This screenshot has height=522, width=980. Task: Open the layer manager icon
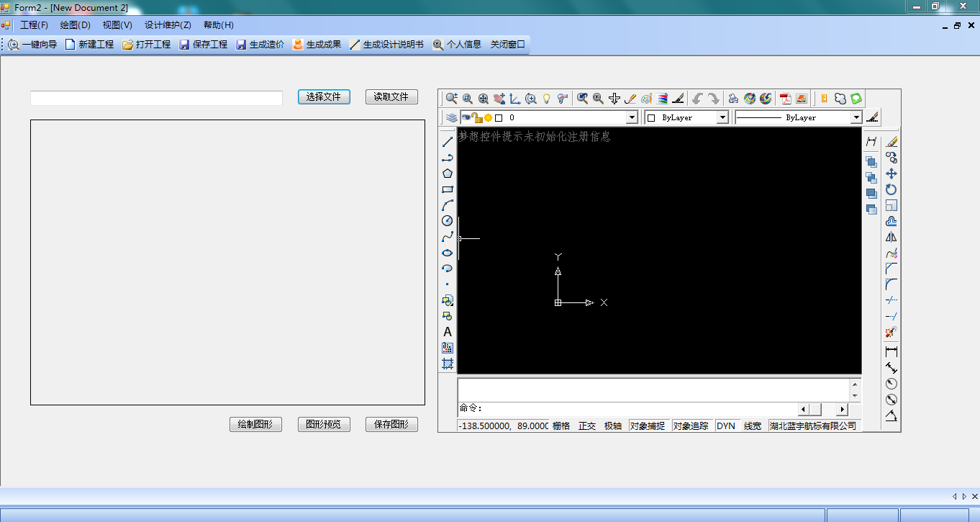451,117
